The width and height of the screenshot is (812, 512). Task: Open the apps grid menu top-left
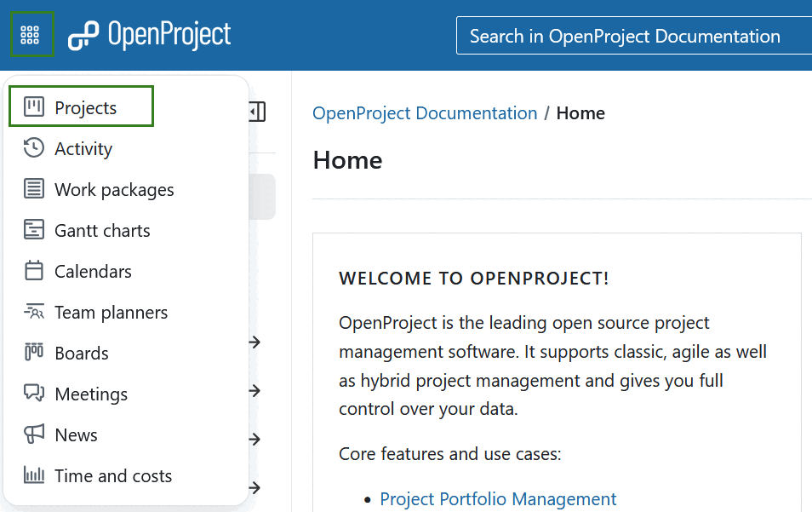pyautogui.click(x=32, y=33)
